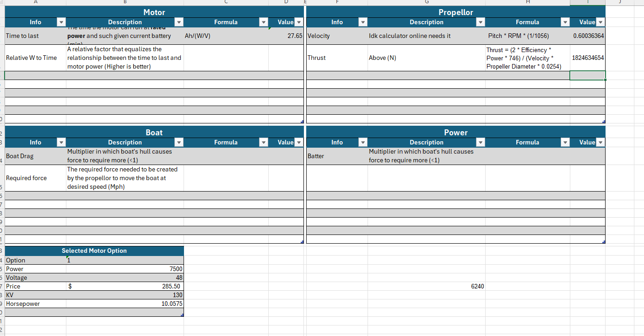Select "Idk calculator online needs it" cell

(427, 36)
